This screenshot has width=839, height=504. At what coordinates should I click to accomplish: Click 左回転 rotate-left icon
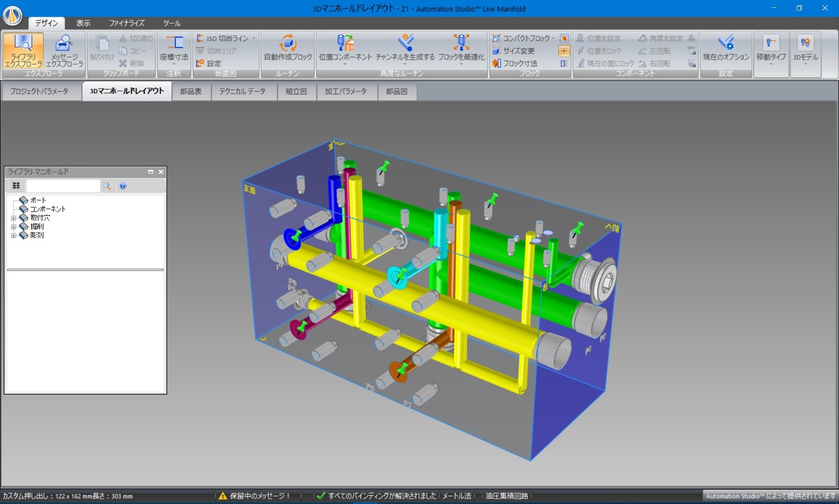pos(642,51)
